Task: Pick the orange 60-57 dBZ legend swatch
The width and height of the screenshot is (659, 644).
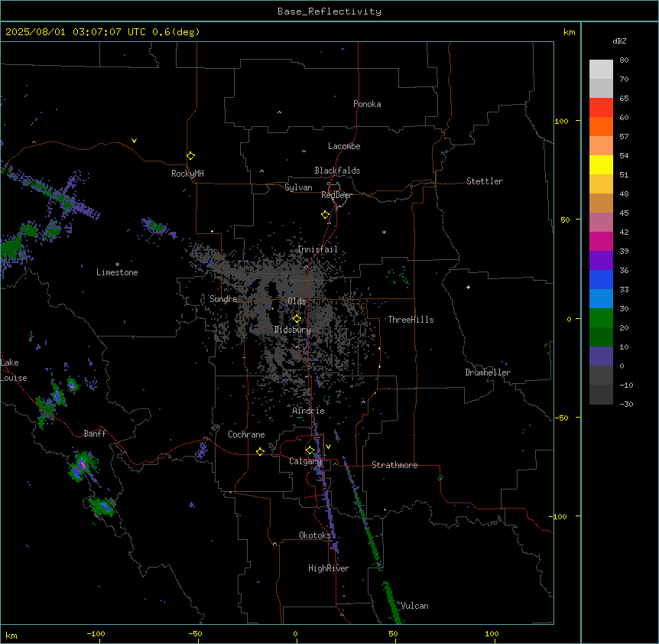Action: click(x=601, y=126)
